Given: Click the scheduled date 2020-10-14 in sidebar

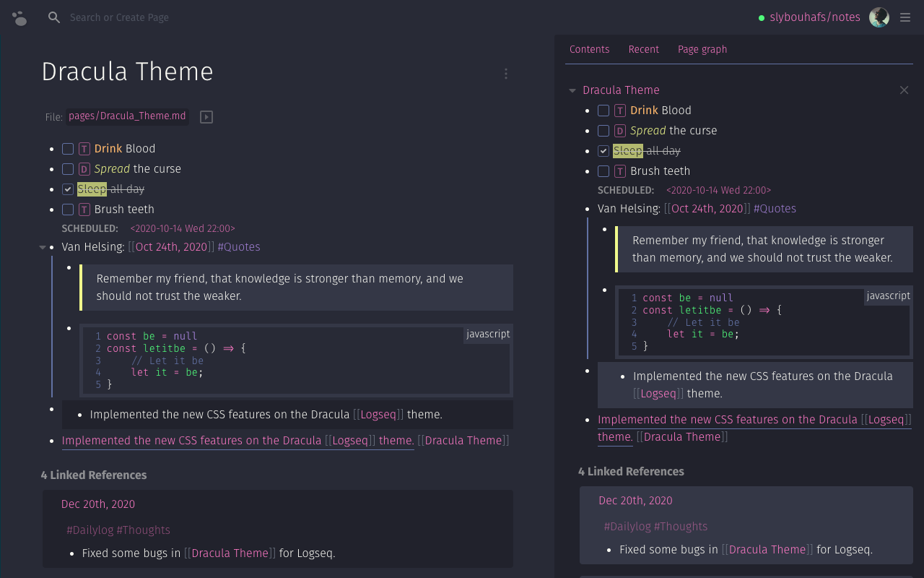Looking at the screenshot, I should (x=718, y=190).
